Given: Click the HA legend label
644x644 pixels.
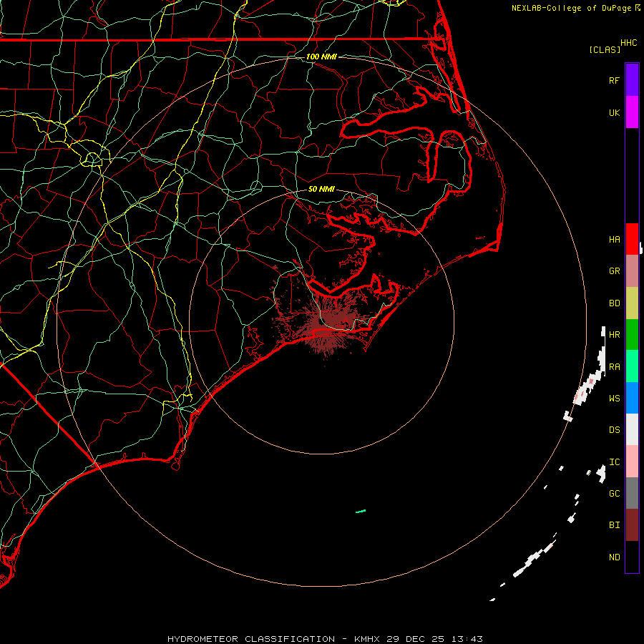Looking at the screenshot, I should [614, 239].
